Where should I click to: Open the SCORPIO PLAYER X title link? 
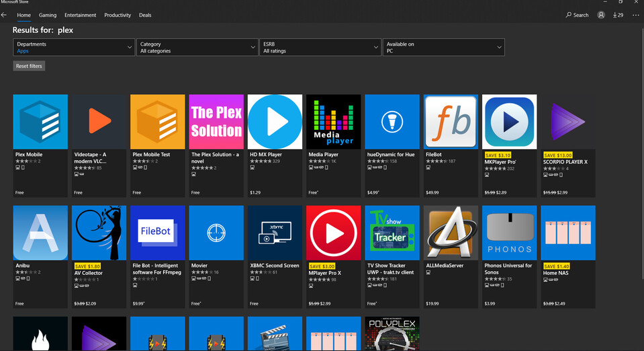565,161
